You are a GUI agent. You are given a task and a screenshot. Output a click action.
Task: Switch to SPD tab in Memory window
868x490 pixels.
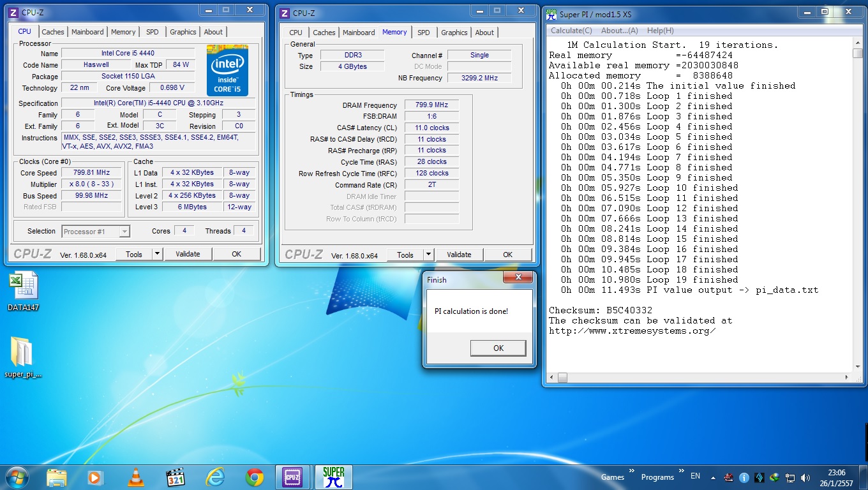424,33
